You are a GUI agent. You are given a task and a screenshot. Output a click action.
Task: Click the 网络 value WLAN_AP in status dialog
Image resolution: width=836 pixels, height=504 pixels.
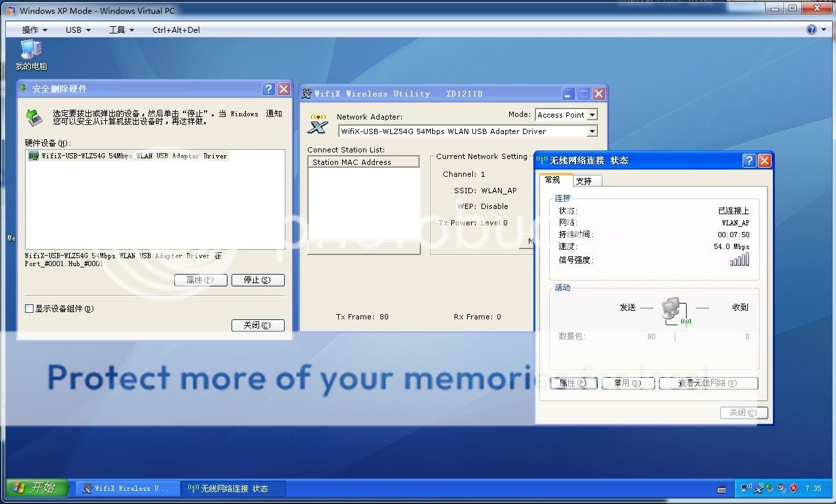coord(735,223)
